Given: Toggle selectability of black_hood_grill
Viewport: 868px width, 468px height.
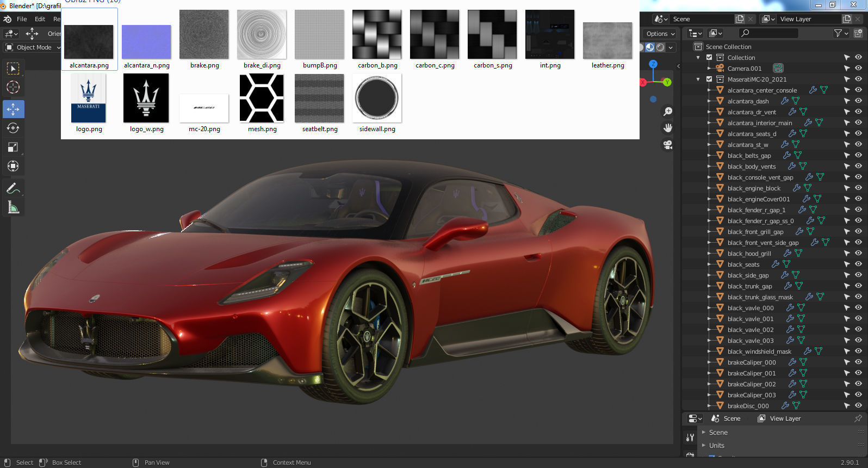Looking at the screenshot, I should click(847, 254).
